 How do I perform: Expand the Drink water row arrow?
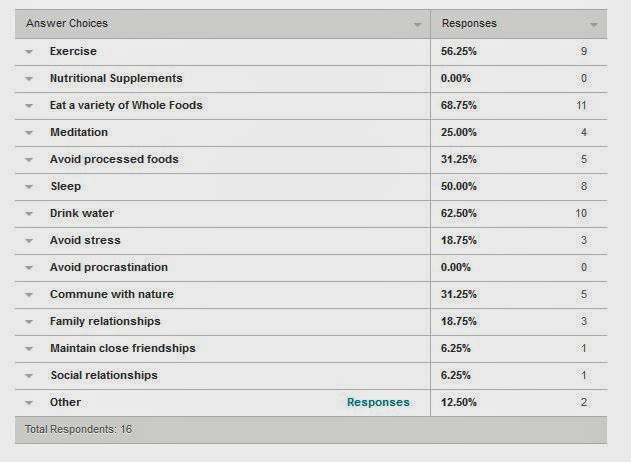click(x=29, y=214)
